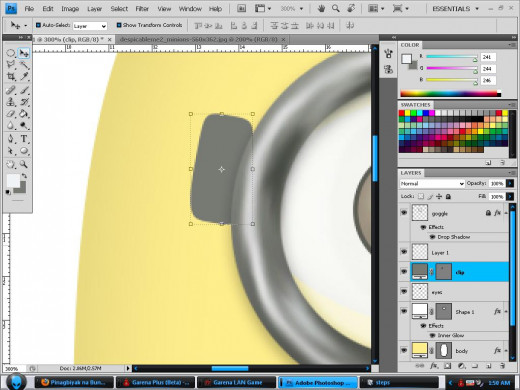The width and height of the screenshot is (520, 390).
Task: Open the File menu
Action: [x=29, y=9]
